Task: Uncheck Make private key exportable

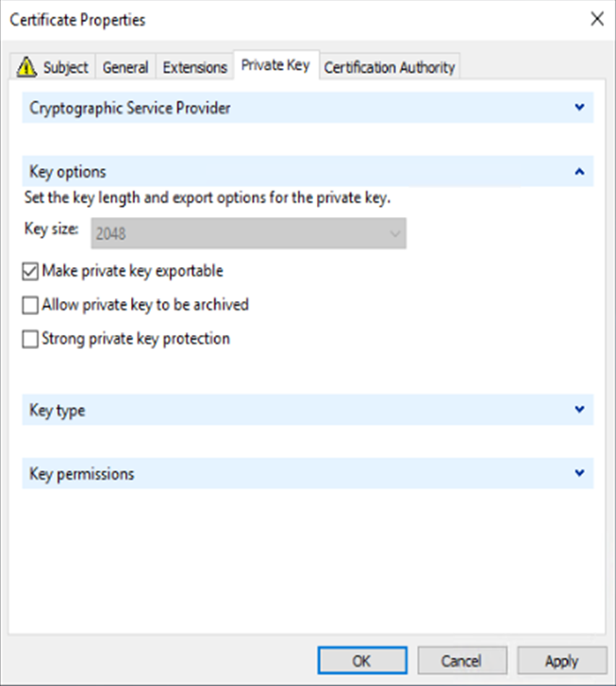Action: tap(31, 272)
